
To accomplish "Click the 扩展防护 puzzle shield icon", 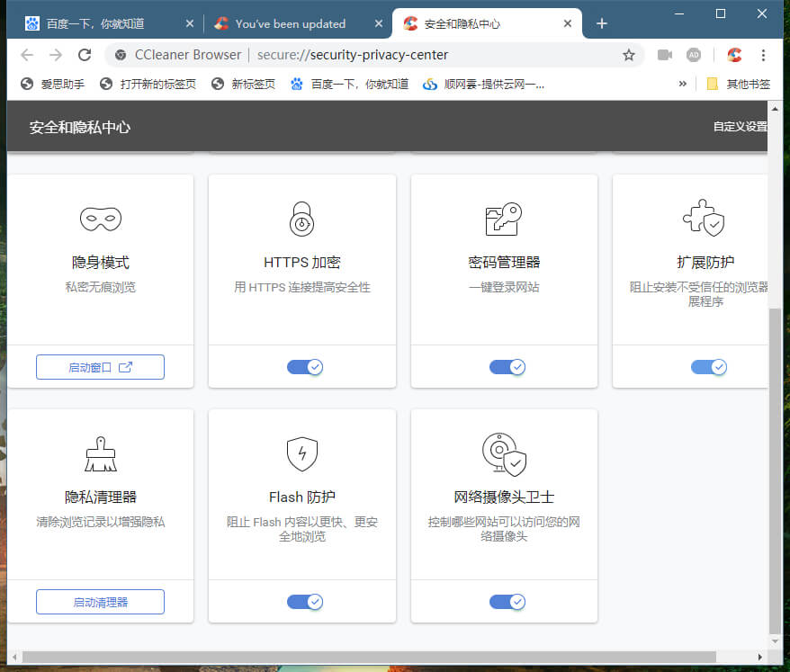I will coord(704,218).
